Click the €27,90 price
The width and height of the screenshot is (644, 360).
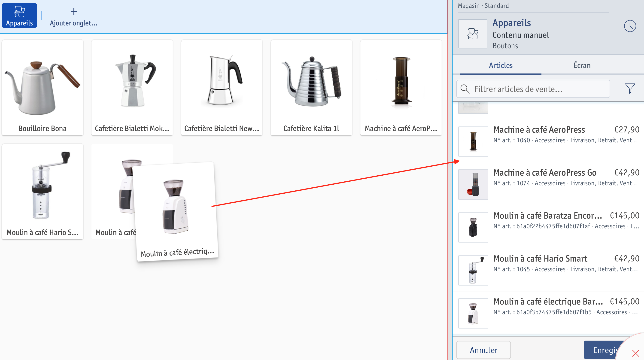click(x=626, y=129)
